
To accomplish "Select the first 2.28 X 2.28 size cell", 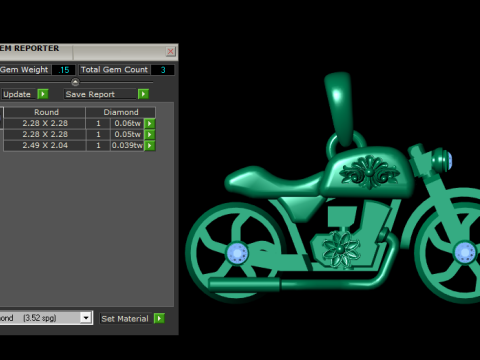I will [45, 123].
